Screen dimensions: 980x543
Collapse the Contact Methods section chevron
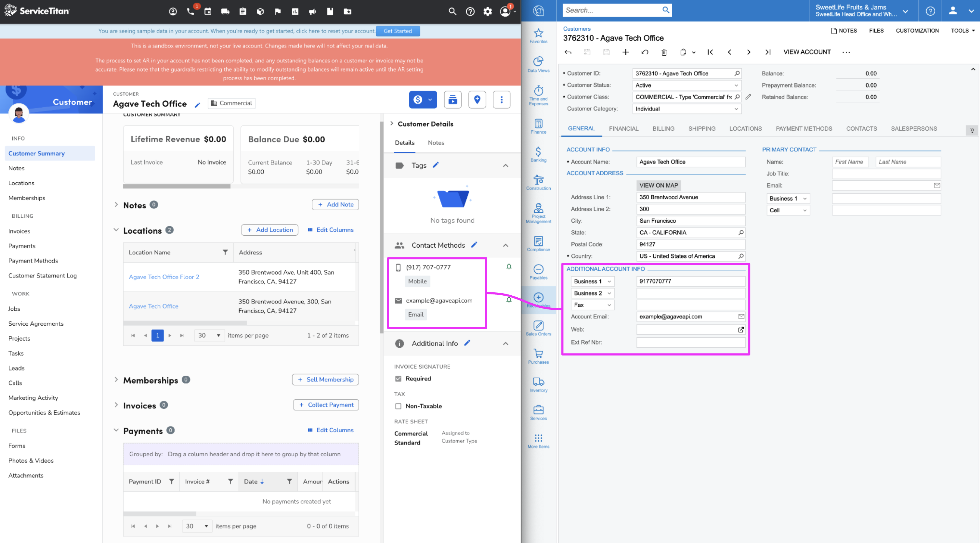point(505,245)
